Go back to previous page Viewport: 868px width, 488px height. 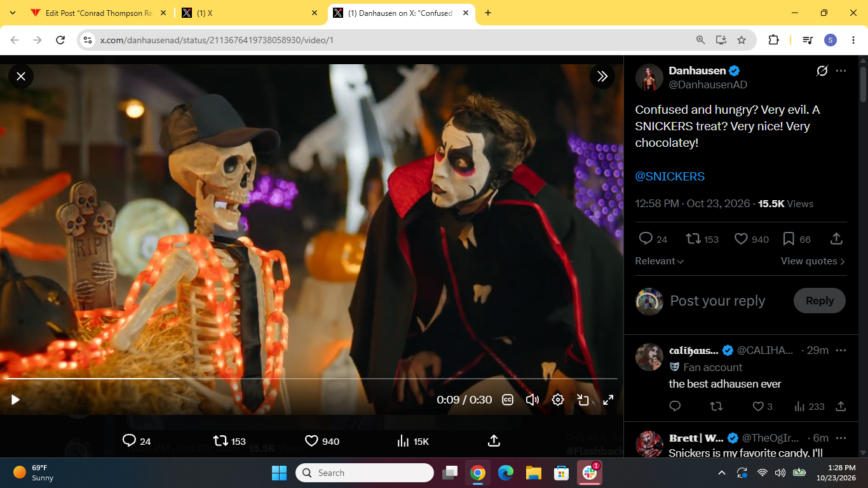coord(15,40)
